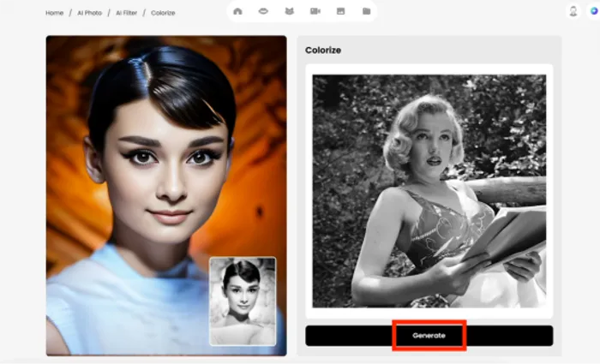Image resolution: width=600 pixels, height=364 pixels.
Task: Click the slash separator after Home
Action: [72, 13]
